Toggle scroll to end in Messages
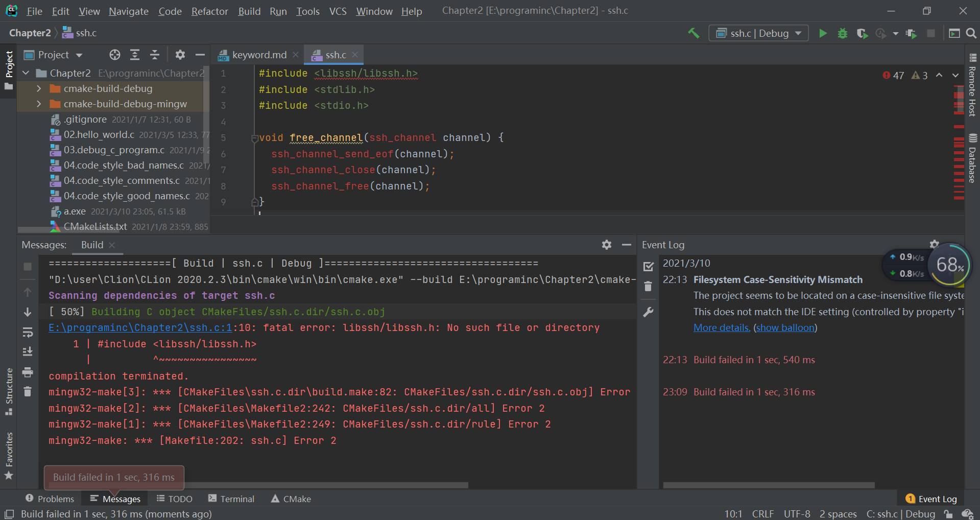Viewport: 980px width, 520px height. (28, 351)
